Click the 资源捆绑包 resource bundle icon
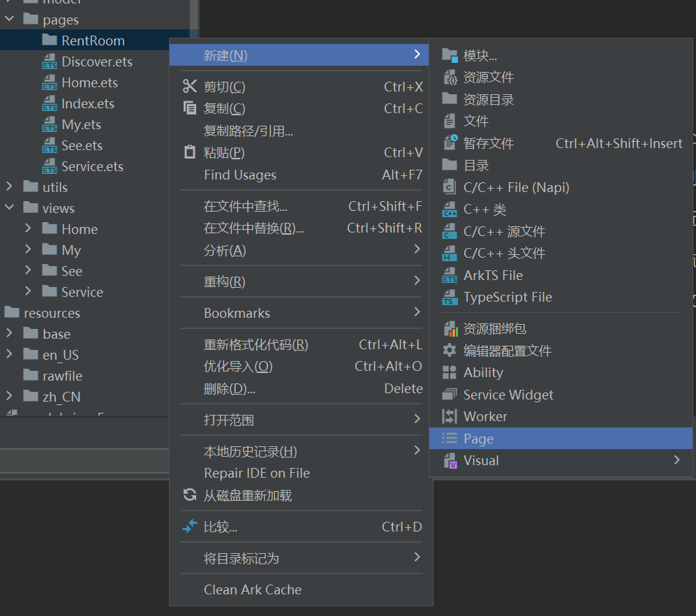Image resolution: width=696 pixels, height=616 pixels. [450, 329]
